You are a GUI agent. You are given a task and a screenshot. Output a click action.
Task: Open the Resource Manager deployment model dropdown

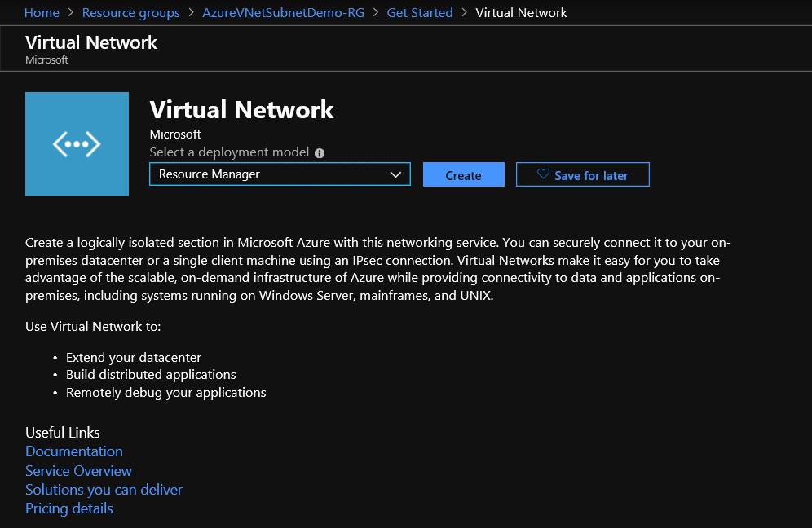coord(280,174)
